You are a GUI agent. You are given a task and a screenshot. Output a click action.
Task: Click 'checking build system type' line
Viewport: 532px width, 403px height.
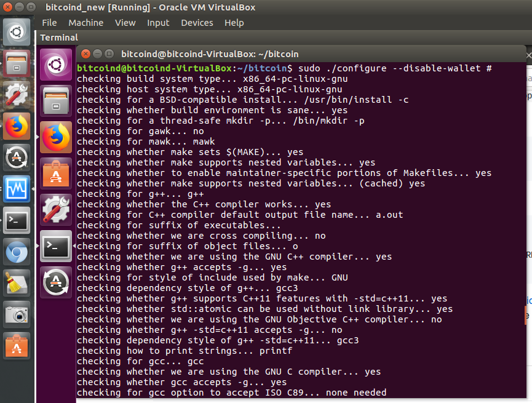(212, 79)
